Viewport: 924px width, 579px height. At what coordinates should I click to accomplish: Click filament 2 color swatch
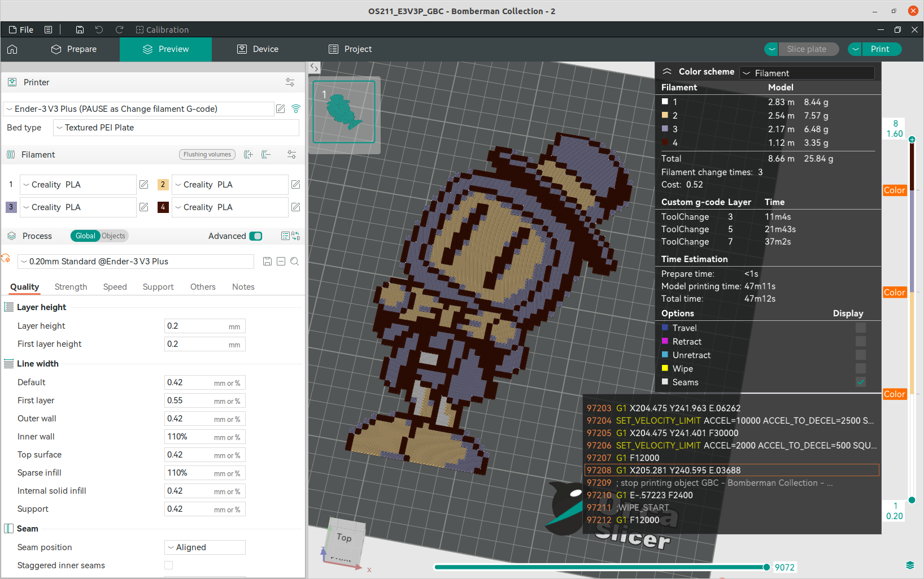(x=163, y=185)
